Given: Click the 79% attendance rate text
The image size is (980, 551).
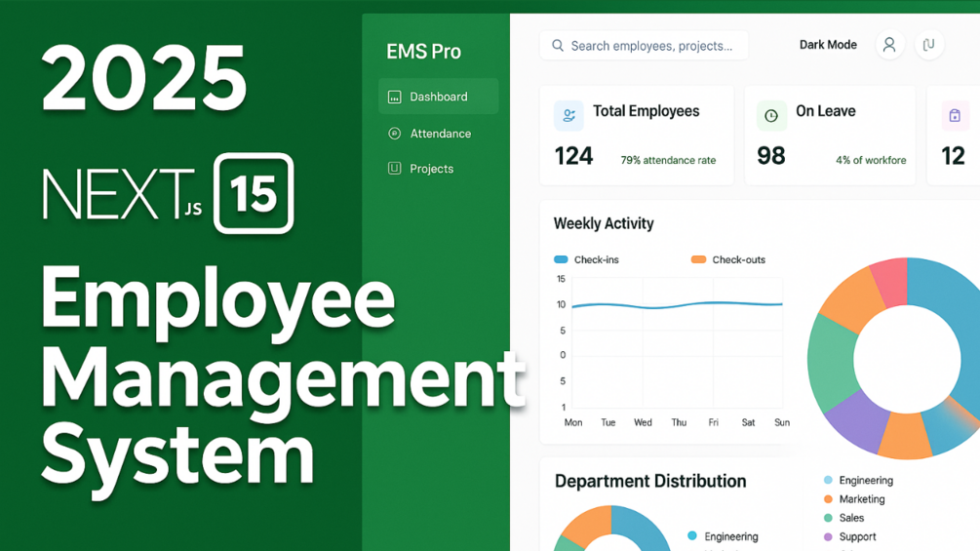Looking at the screenshot, I should (x=668, y=161).
